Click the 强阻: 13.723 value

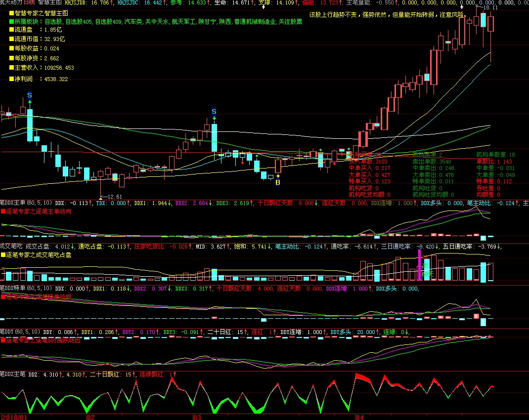click(x=322, y=2)
